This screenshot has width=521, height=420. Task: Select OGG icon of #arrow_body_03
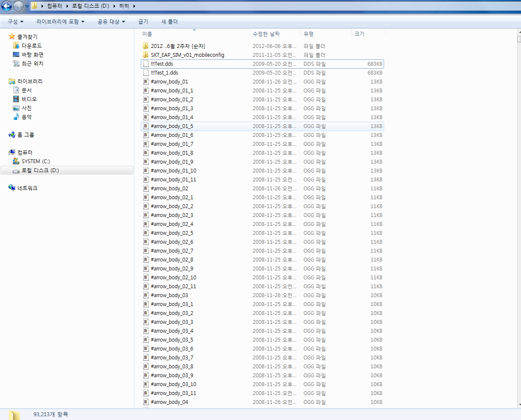146,295
